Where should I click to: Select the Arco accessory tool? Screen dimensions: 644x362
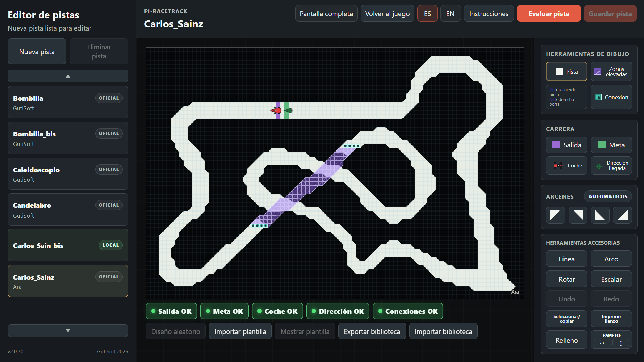[x=611, y=259]
